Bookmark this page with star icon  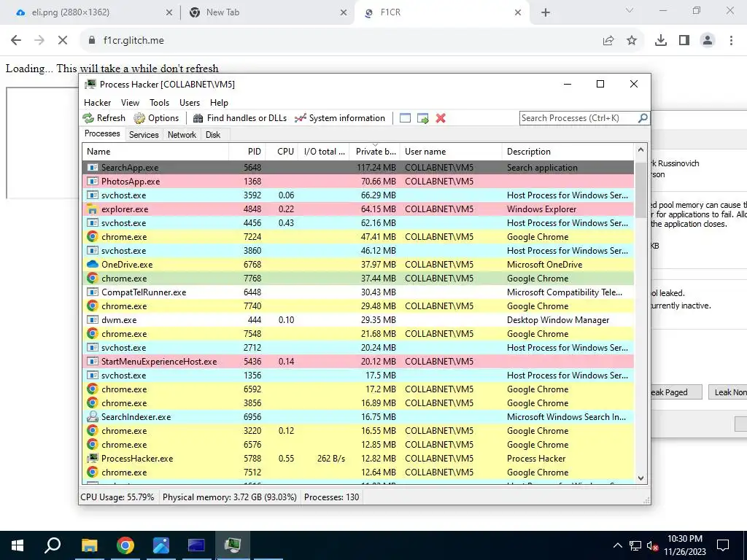click(632, 41)
